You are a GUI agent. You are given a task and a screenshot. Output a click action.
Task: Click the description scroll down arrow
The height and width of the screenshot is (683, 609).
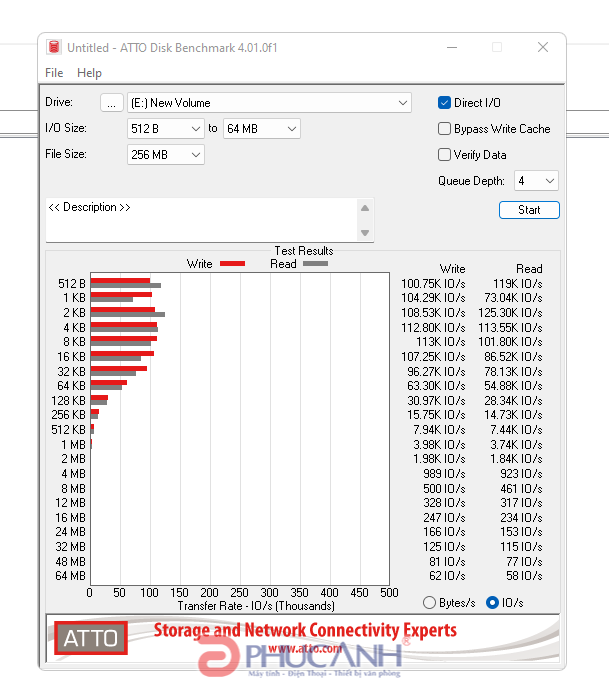click(365, 233)
